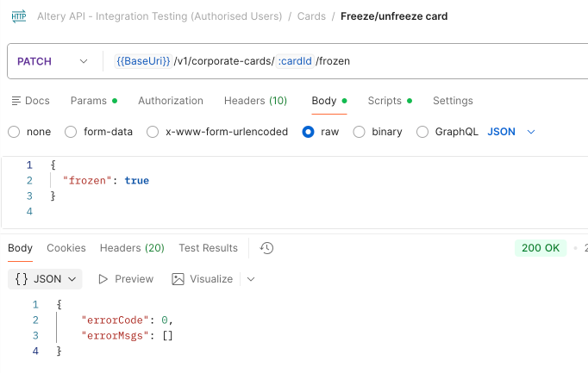Click the Docs lines icon
This screenshot has height=373, width=588.
coord(16,101)
